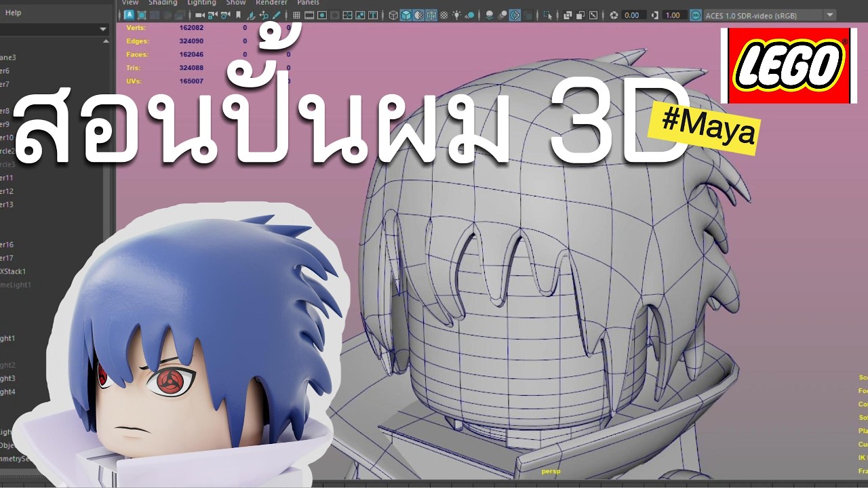Open the Show panel menu

pyautogui.click(x=236, y=3)
